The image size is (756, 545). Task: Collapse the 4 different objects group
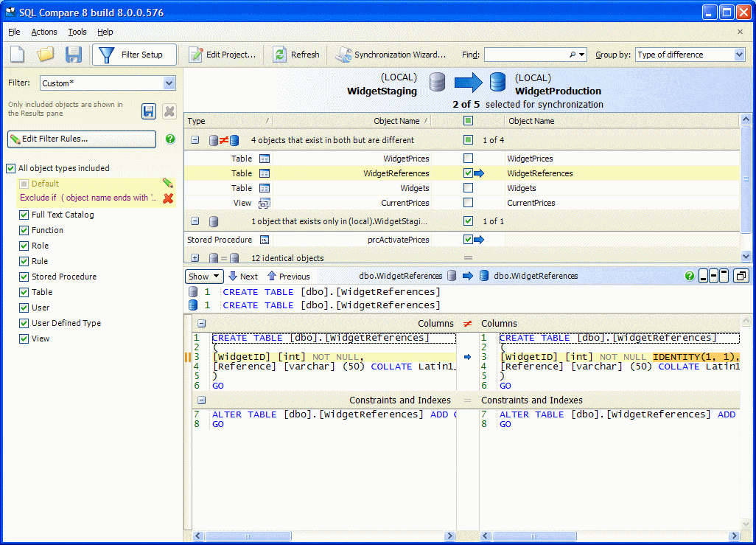[x=195, y=140]
